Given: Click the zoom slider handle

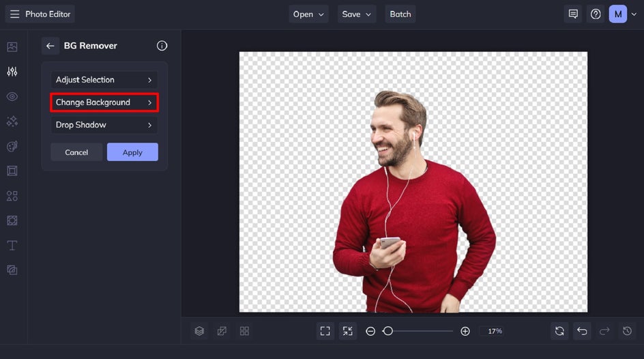Looking at the screenshot, I should tap(387, 331).
